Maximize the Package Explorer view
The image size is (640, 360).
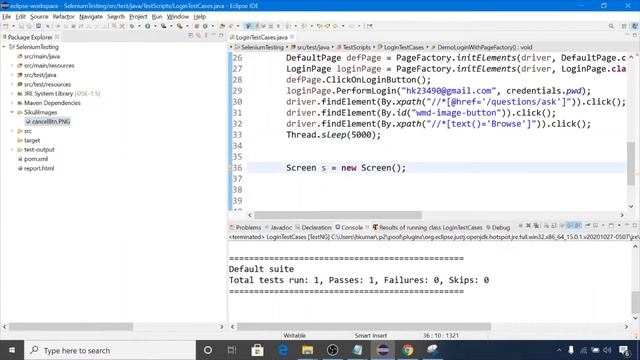tap(221, 36)
